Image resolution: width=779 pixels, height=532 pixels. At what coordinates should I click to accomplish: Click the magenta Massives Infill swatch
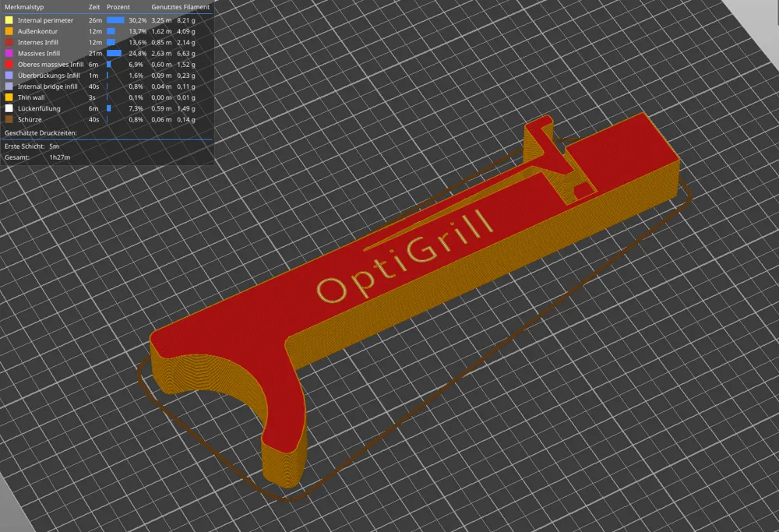coord(9,53)
